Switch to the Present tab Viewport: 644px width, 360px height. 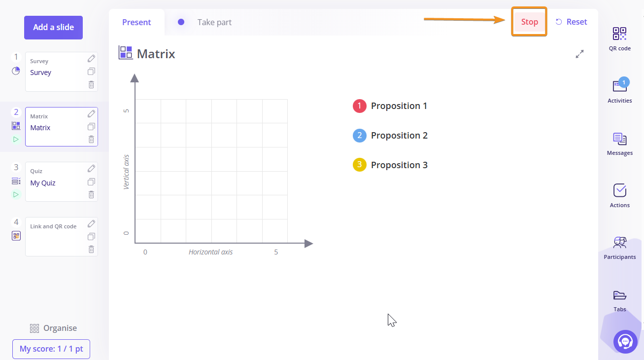pyautogui.click(x=136, y=22)
